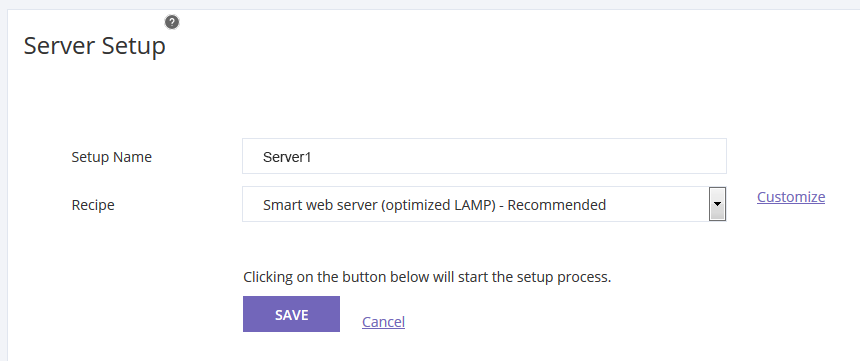Click the help question mark icon
Screen dimensions: 860x361
coord(172,22)
